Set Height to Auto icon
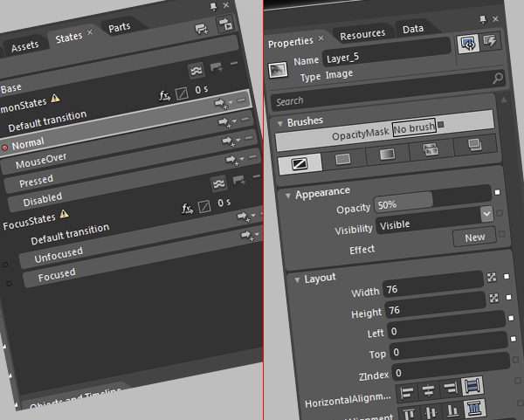The image size is (524, 420). [x=494, y=298]
